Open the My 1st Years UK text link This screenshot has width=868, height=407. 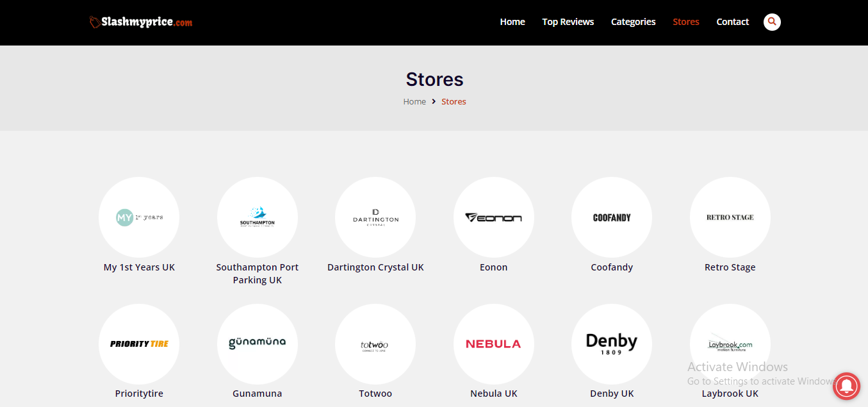(139, 267)
